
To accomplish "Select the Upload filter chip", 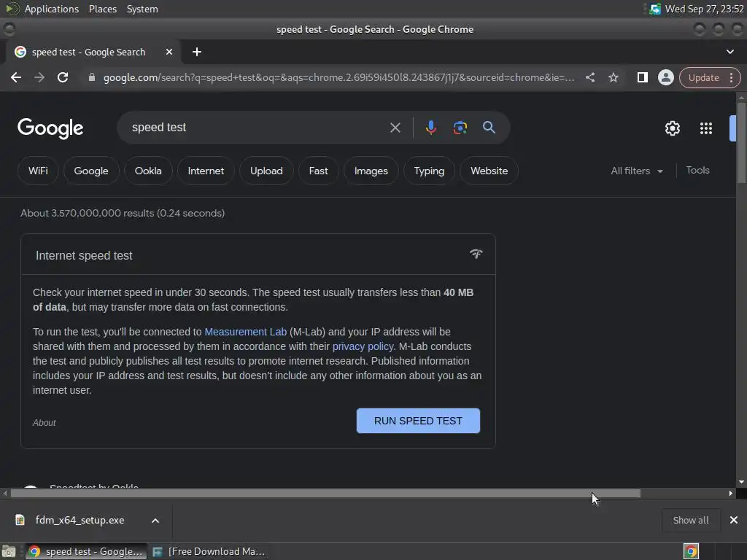I will pos(266,171).
